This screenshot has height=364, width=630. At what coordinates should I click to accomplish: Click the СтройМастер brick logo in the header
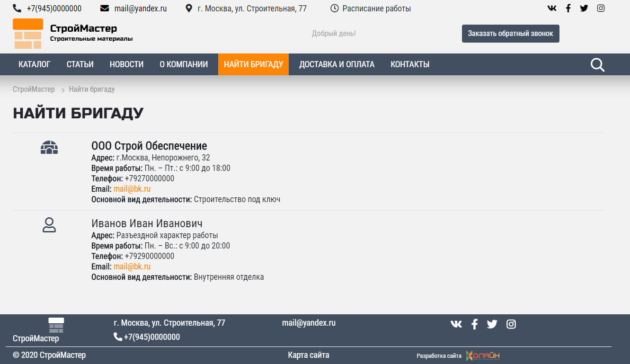click(28, 34)
